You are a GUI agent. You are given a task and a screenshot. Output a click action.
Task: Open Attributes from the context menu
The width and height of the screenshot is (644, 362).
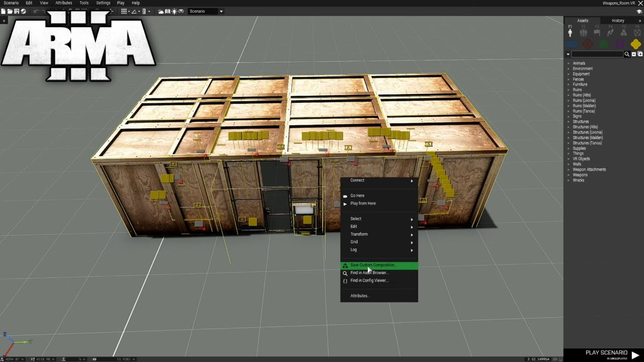(379, 296)
